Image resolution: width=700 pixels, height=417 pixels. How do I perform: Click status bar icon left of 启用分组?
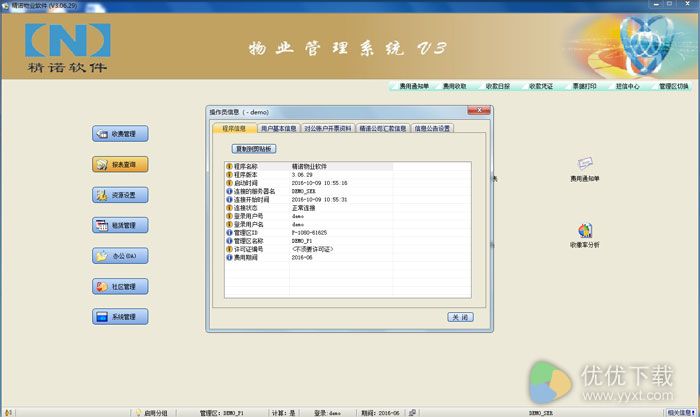[x=138, y=413]
